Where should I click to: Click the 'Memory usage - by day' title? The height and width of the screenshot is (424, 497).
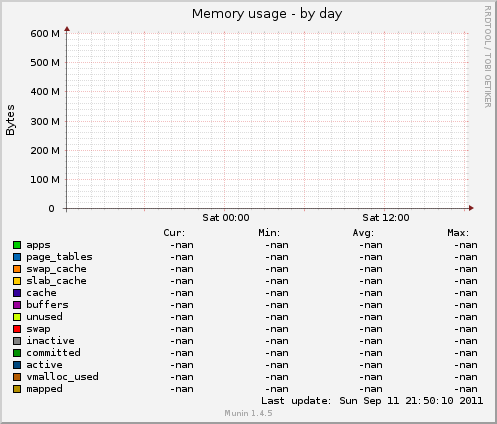click(x=267, y=14)
